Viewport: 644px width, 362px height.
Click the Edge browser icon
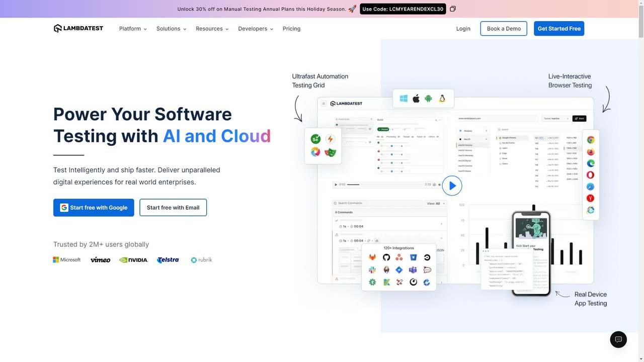point(591,163)
